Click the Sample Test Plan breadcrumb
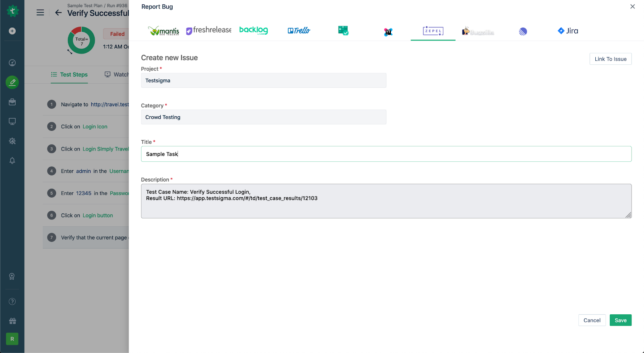 (85, 6)
